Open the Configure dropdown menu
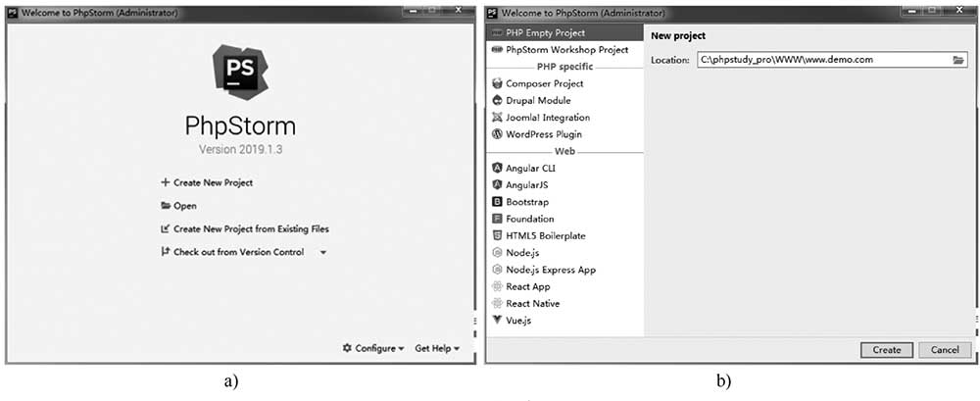980x401 pixels. (x=373, y=348)
